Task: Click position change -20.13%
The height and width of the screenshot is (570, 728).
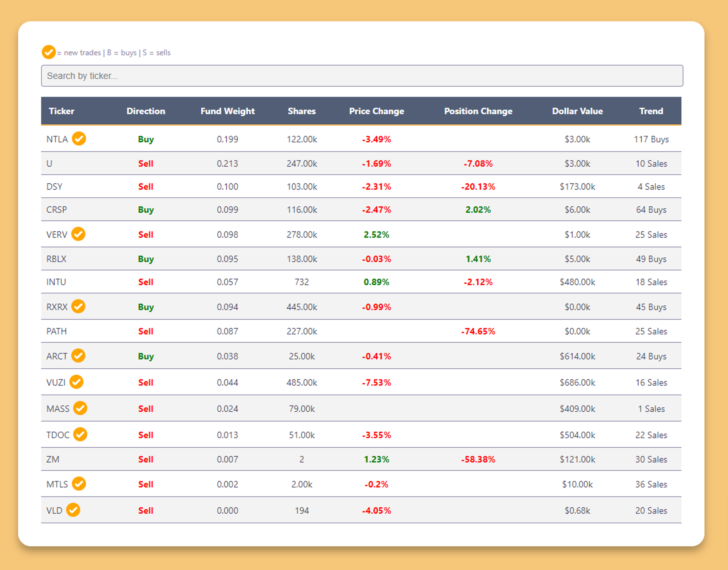Action: 478,187
